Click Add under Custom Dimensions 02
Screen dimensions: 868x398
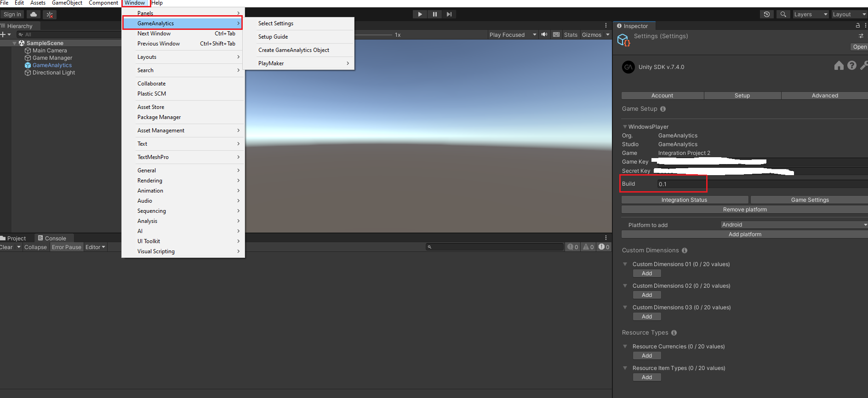tap(647, 295)
